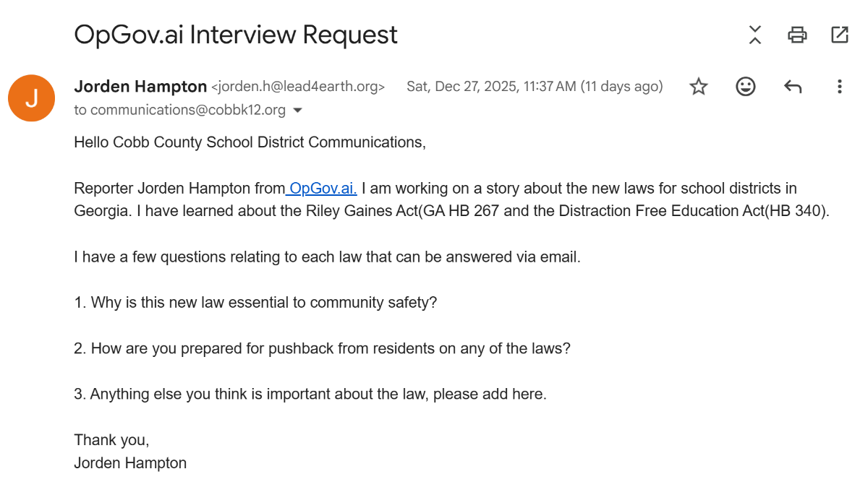This screenshot has width=868, height=495.
Task: Follow the OpGov.ai hyperlink in the body
Action: tap(323, 189)
